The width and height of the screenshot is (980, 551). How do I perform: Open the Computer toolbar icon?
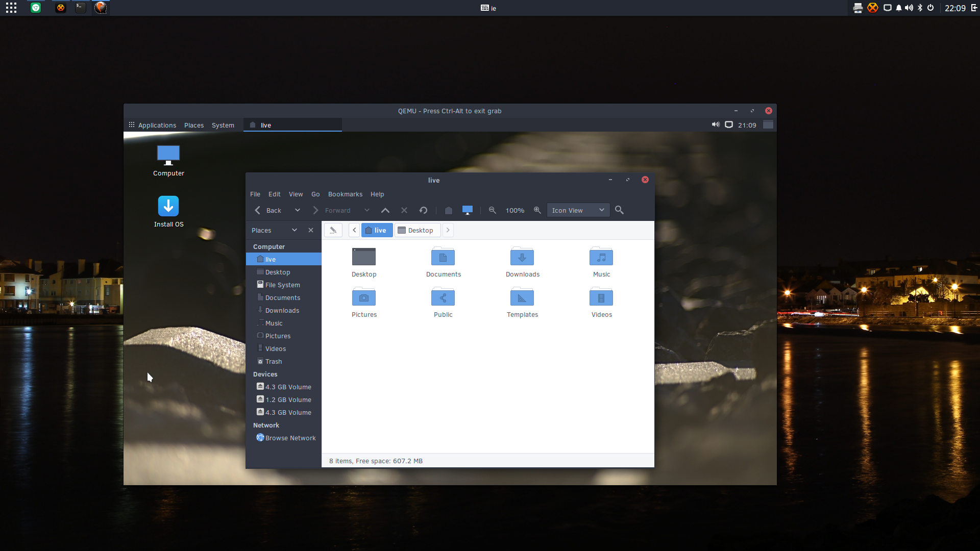coord(468,210)
